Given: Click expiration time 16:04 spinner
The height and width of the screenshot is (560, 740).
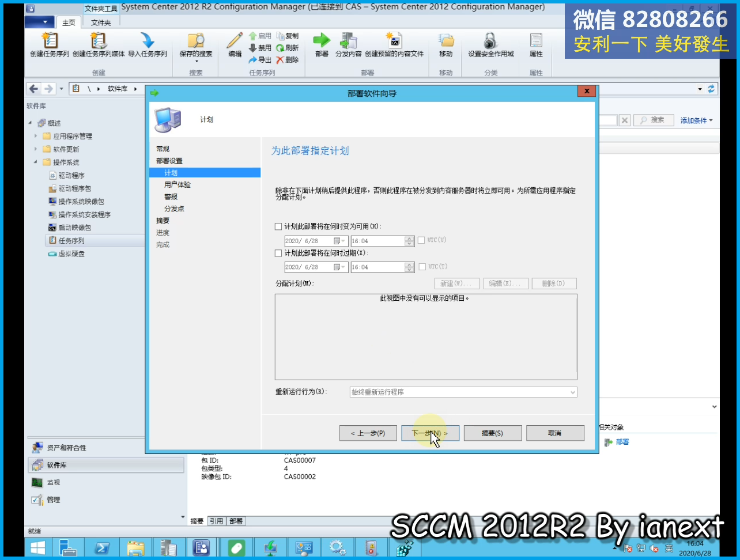Looking at the screenshot, I should 409,267.
